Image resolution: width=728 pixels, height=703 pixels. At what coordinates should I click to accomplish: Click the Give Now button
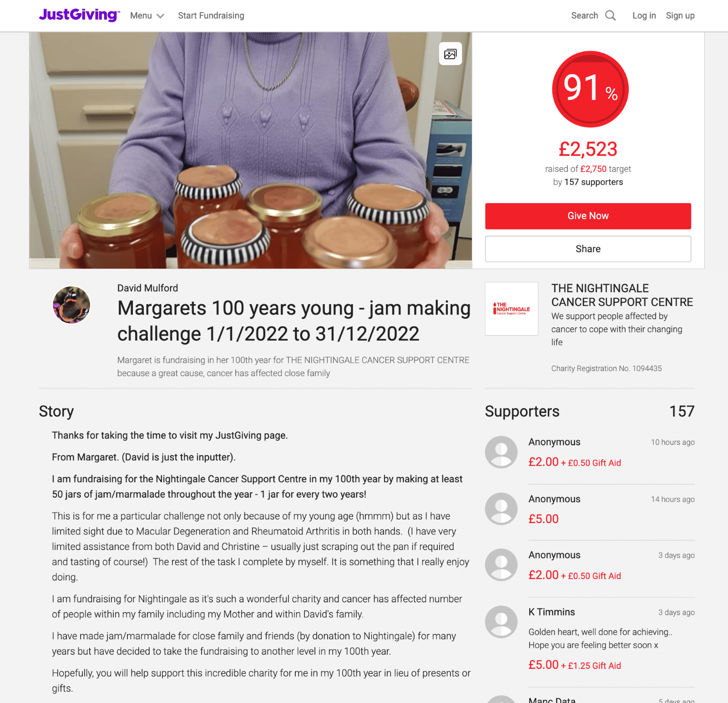[x=588, y=216]
